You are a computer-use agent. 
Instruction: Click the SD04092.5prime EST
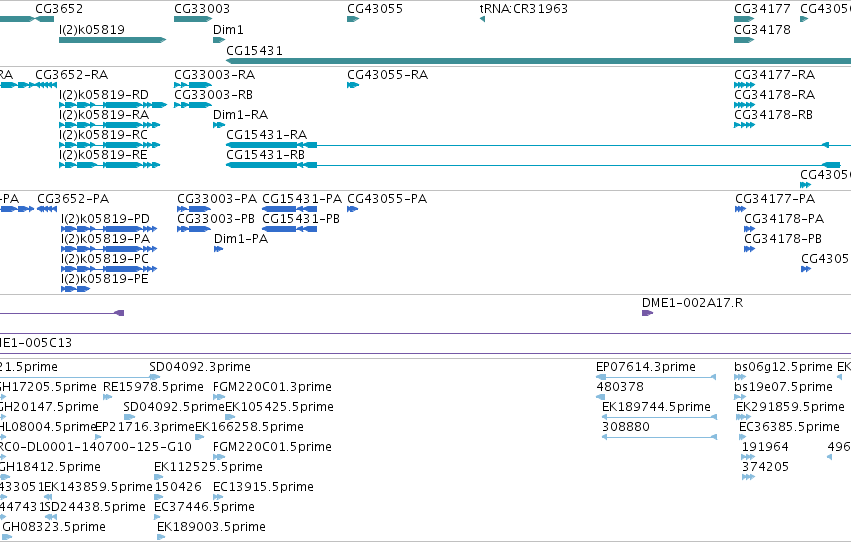click(x=129, y=417)
